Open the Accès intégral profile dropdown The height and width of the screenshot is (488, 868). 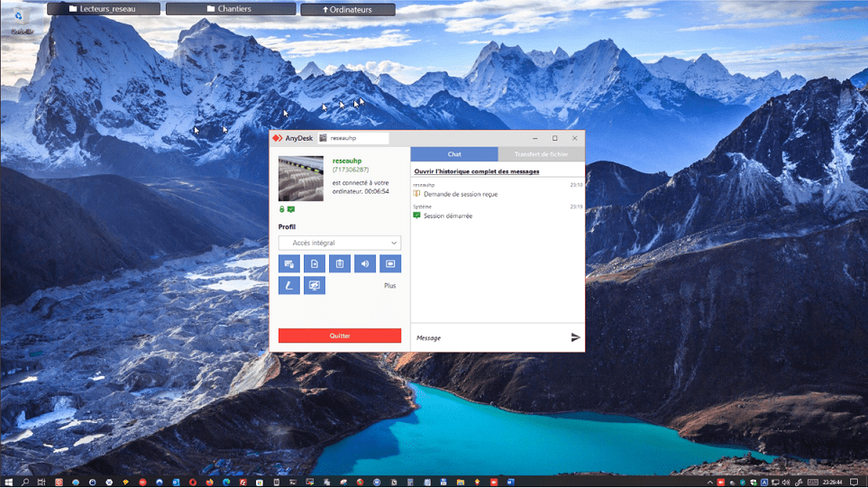(x=340, y=243)
